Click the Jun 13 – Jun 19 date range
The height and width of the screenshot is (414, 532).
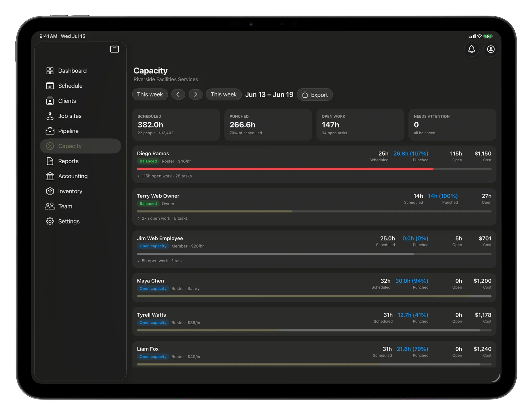click(x=269, y=94)
